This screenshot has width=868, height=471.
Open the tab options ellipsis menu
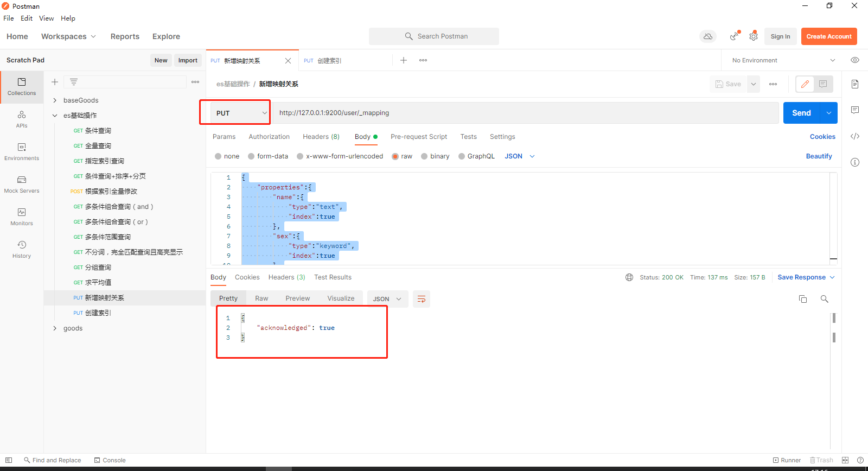click(423, 60)
